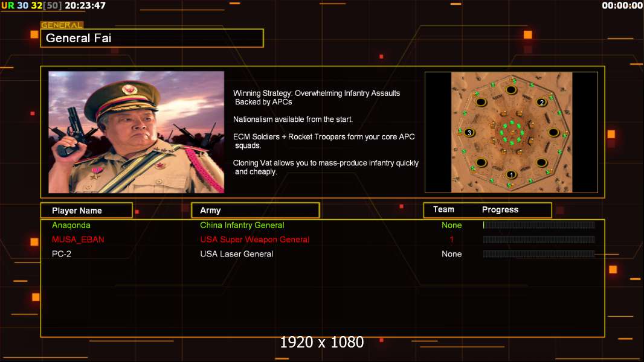Select player Anaqonda in the list
The height and width of the screenshot is (362, 644).
pos(71,225)
